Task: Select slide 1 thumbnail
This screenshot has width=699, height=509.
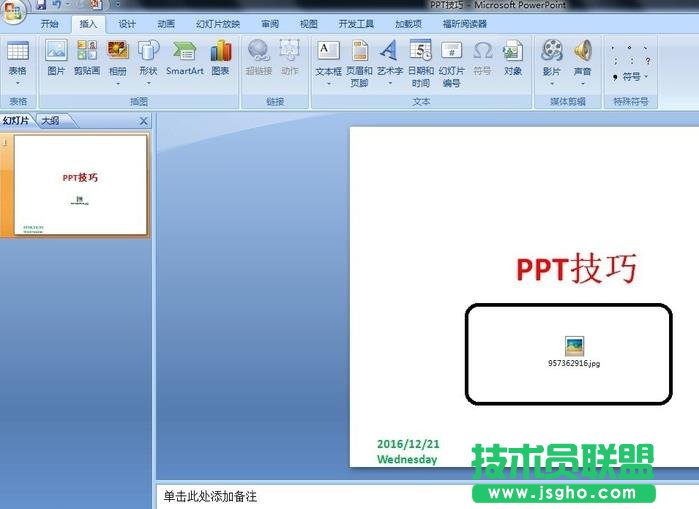Action: tap(81, 185)
